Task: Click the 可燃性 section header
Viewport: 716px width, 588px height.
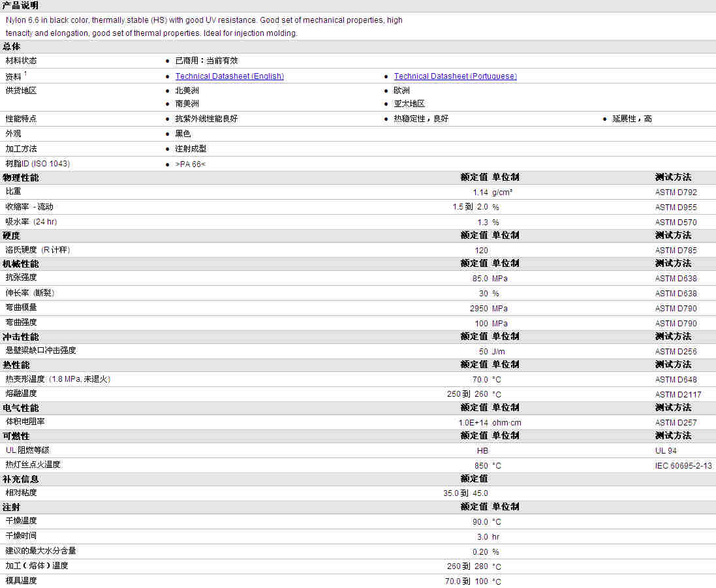Action: pyautogui.click(x=16, y=436)
